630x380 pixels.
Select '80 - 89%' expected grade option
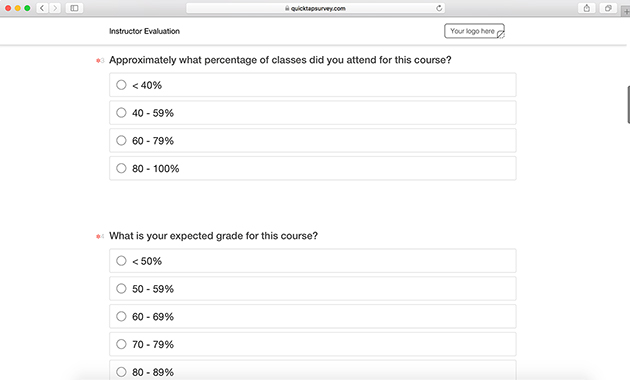(x=313, y=370)
